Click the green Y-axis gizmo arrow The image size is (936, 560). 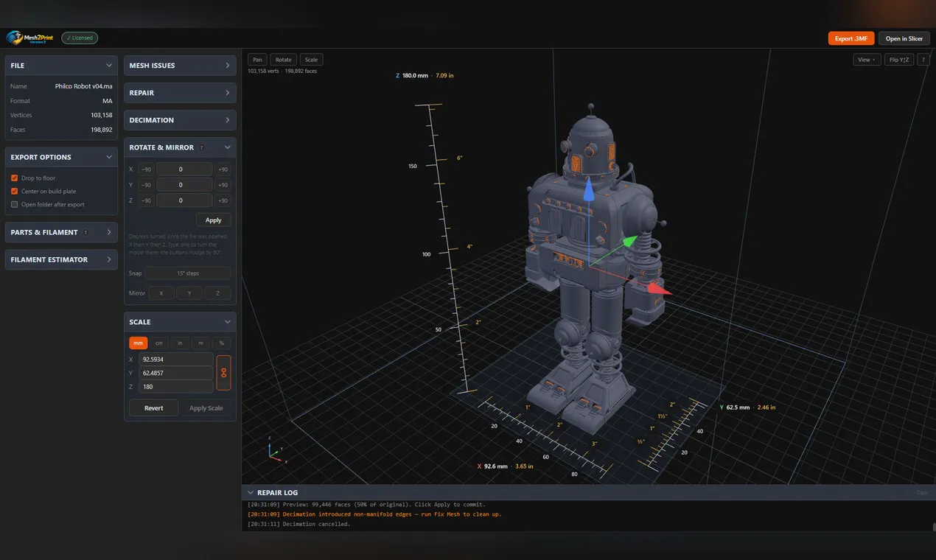[x=630, y=241]
